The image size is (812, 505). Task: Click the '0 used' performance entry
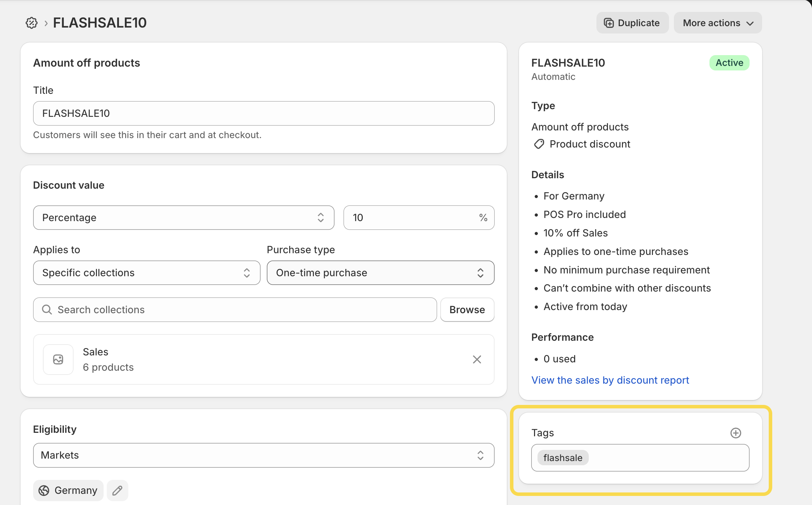tap(559, 359)
